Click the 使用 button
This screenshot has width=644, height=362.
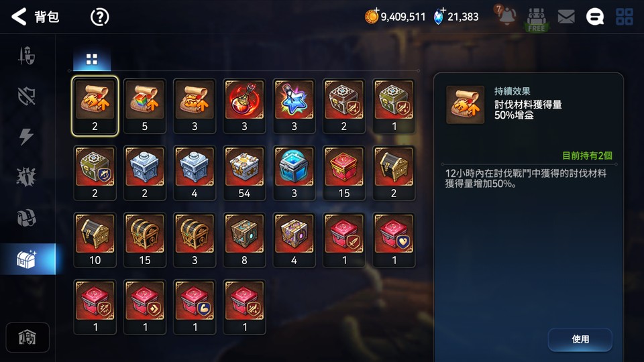click(580, 339)
